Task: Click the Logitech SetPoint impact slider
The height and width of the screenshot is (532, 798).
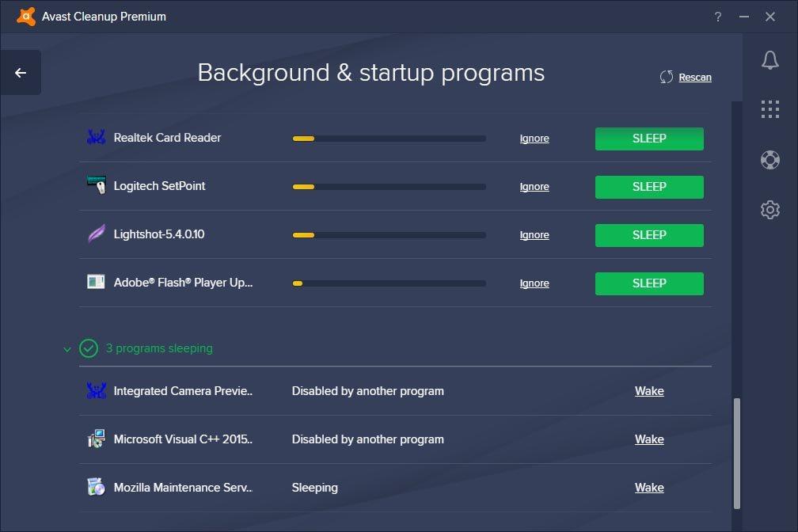Action: pos(388,187)
